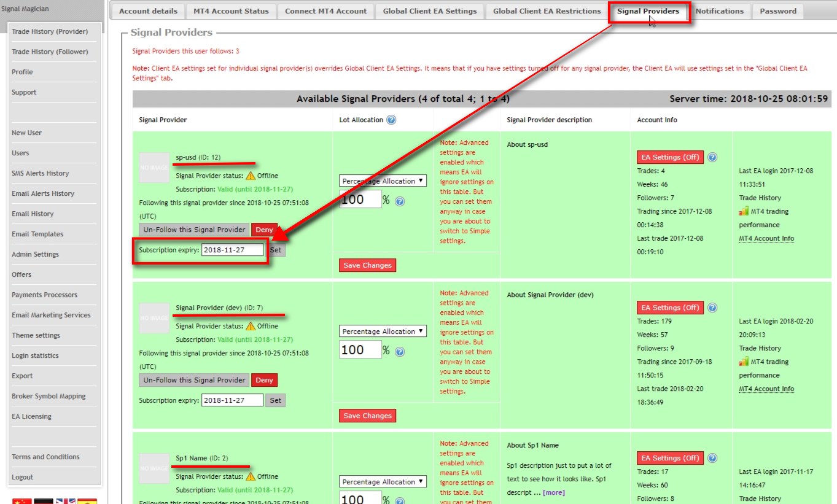Screen dimensions: 837x504
Task: Click the help icon beside sp-usd EA Settings
Action: coord(712,157)
